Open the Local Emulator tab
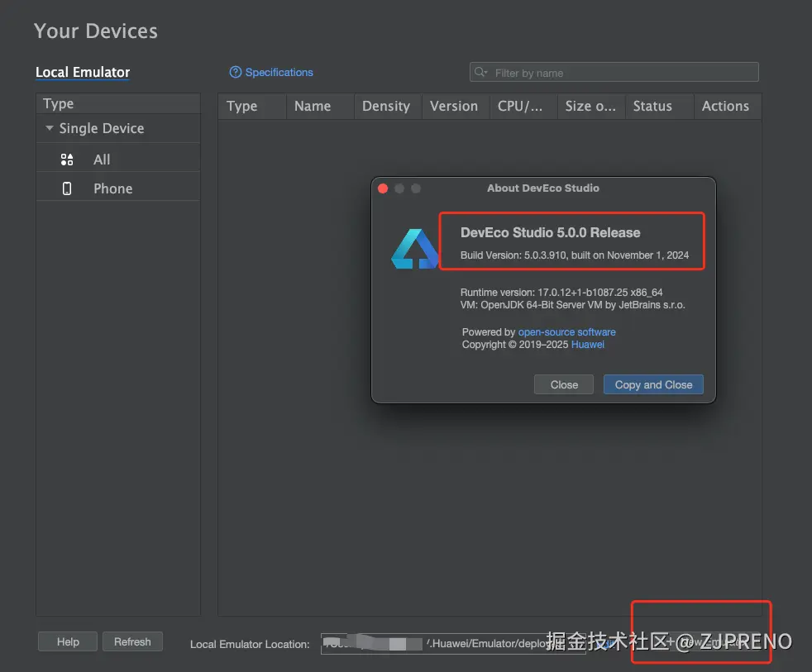This screenshot has height=672, width=812. (83, 72)
